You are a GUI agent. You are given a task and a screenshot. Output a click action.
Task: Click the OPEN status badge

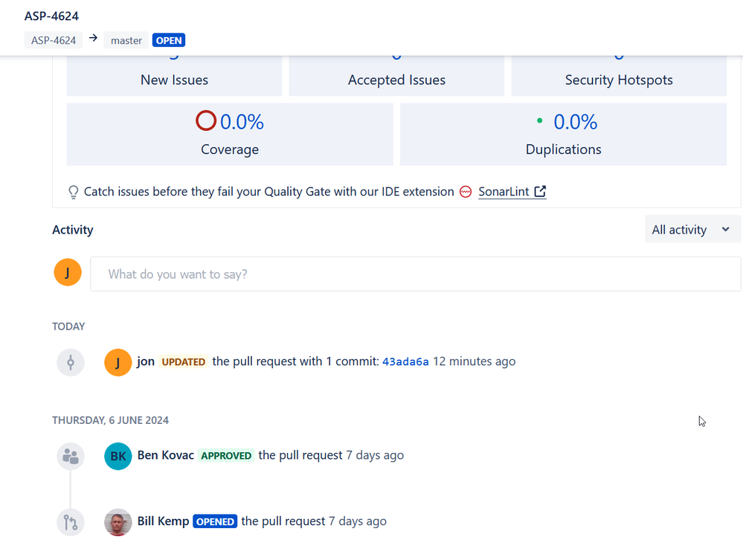168,40
